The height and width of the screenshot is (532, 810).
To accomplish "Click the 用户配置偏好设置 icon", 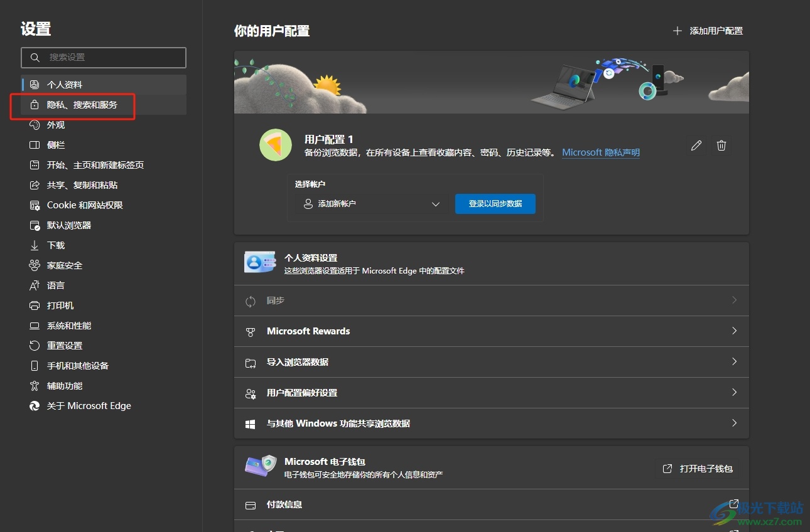I will coord(251,393).
